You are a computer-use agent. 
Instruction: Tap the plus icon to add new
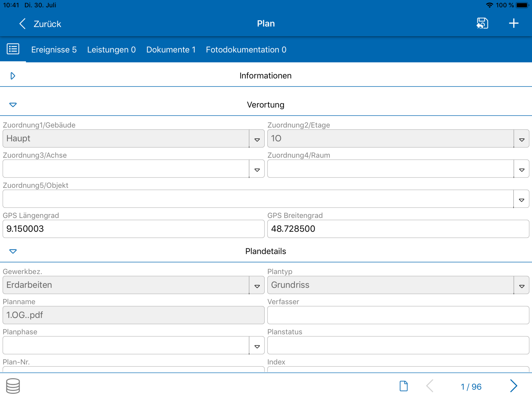click(514, 23)
